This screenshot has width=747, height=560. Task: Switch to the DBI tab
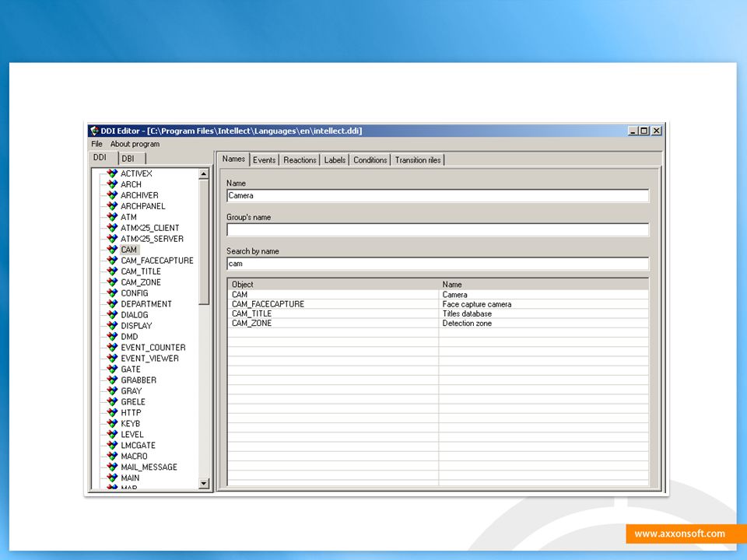pos(128,159)
